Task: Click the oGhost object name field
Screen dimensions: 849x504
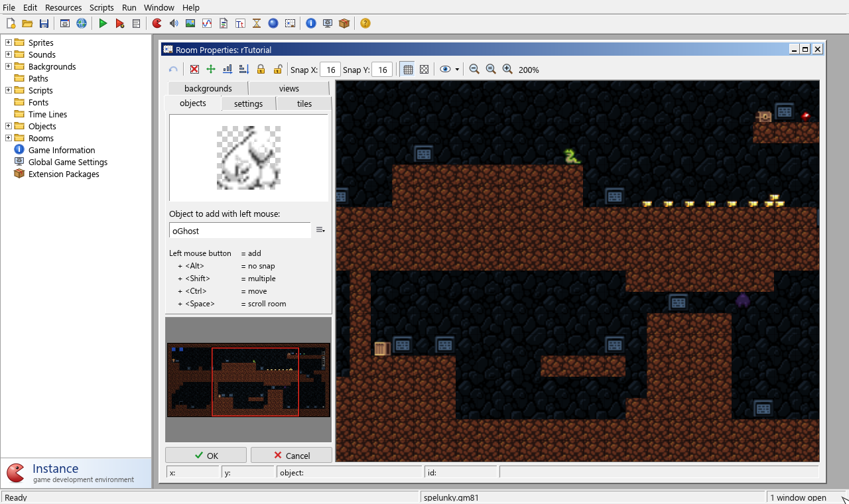Action: click(240, 230)
